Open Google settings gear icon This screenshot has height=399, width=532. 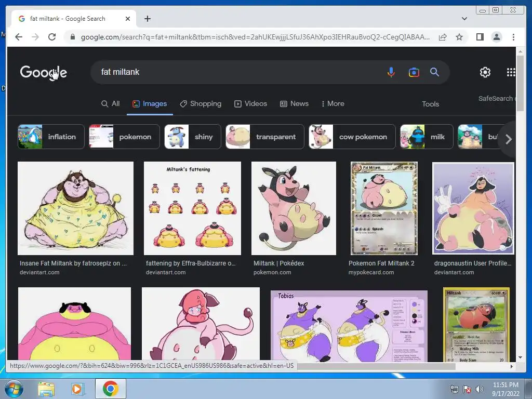point(485,72)
